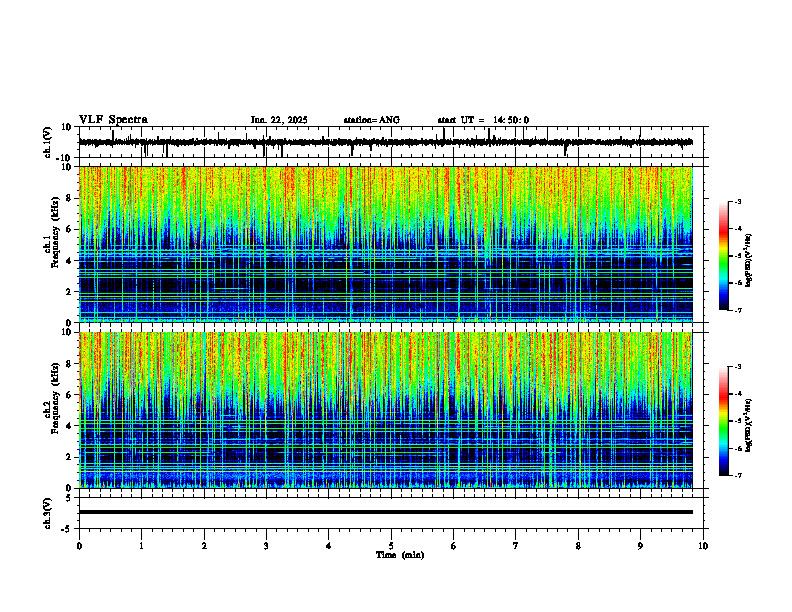Click the "Time (min)" axis label
Image resolution: width=792 pixels, height=612 pixels.
(400, 555)
